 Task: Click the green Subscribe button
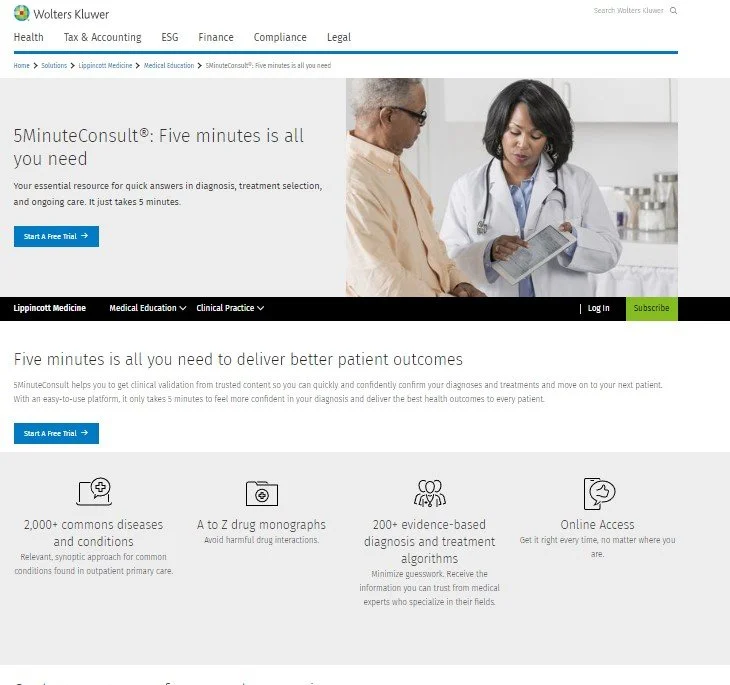[651, 308]
